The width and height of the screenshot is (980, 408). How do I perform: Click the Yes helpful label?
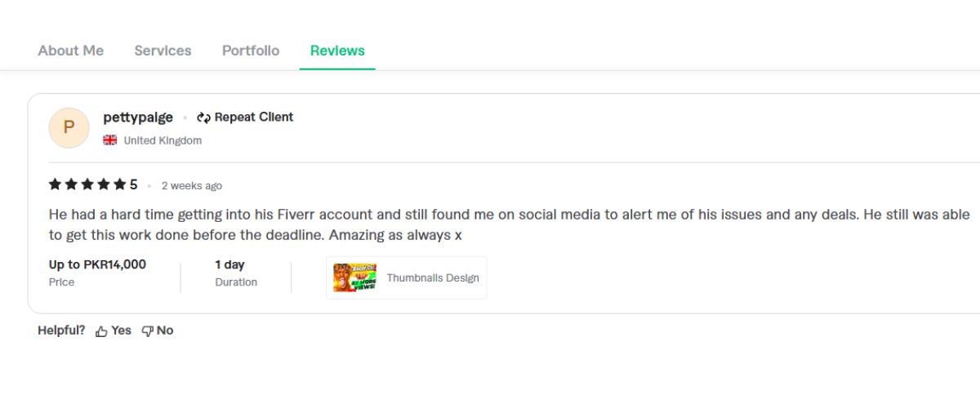pyautogui.click(x=122, y=330)
